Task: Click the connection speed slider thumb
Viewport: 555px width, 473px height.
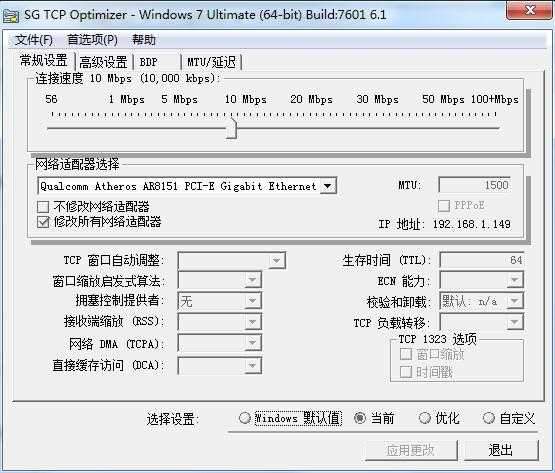Action: 231,129
